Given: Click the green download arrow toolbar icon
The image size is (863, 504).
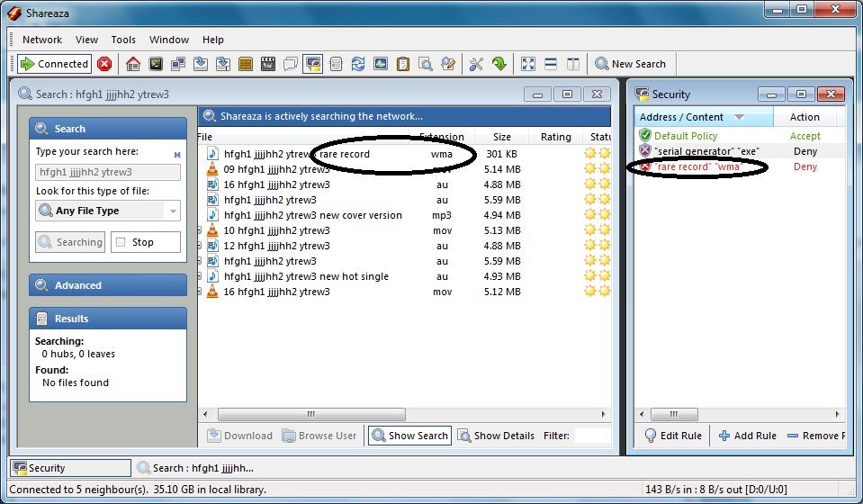Looking at the screenshot, I should pyautogui.click(x=499, y=64).
